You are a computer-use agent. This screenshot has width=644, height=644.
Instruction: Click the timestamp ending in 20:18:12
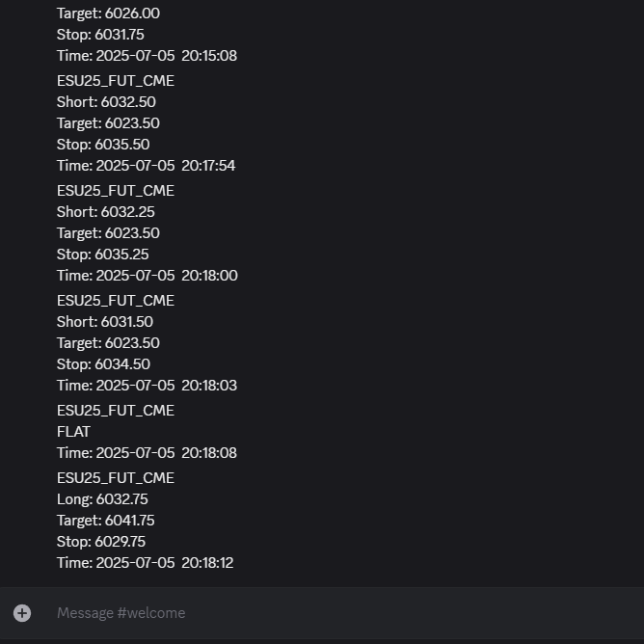[145, 563]
